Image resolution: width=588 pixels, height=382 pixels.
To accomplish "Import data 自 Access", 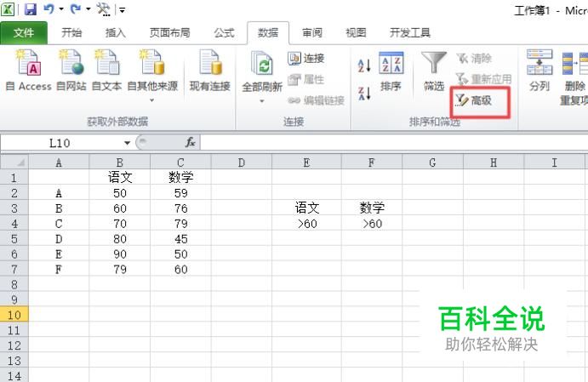I will 28,70.
